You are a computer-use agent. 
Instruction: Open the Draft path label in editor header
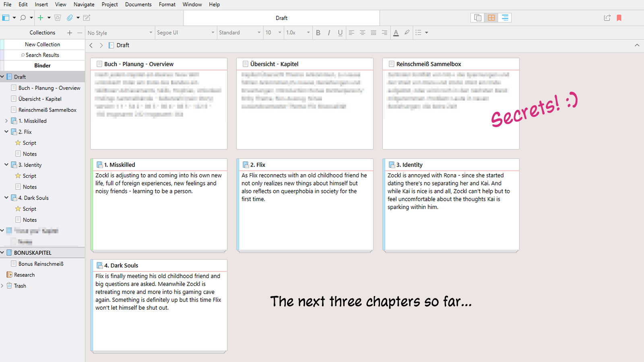(123, 45)
